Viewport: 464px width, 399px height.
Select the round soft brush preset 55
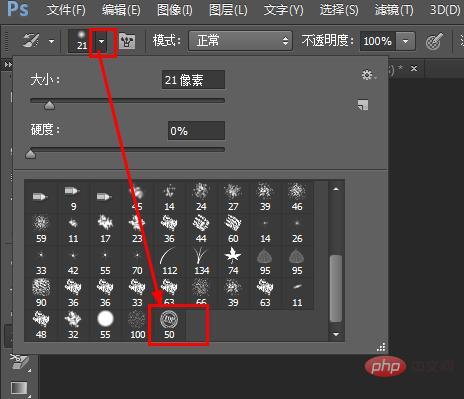tap(105, 325)
